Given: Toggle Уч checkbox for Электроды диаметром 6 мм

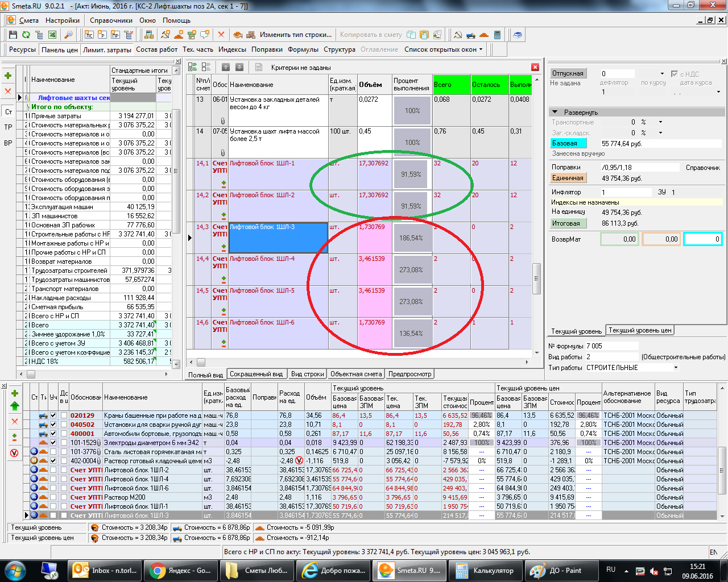Looking at the screenshot, I should [53, 443].
